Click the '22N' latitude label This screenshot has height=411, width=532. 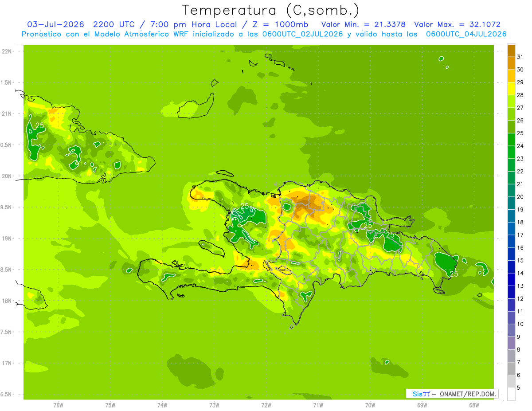(x=8, y=51)
